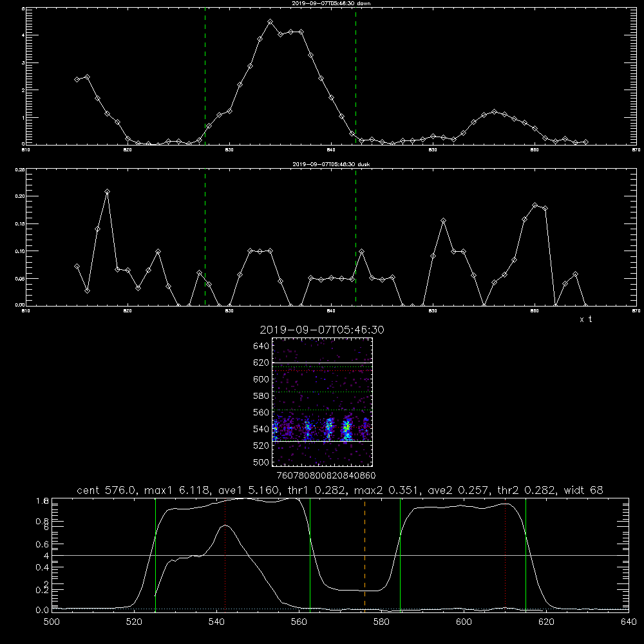The height and width of the screenshot is (644, 644).
Task: Click the dusk plot peak diamond at 860
Action: (535, 205)
